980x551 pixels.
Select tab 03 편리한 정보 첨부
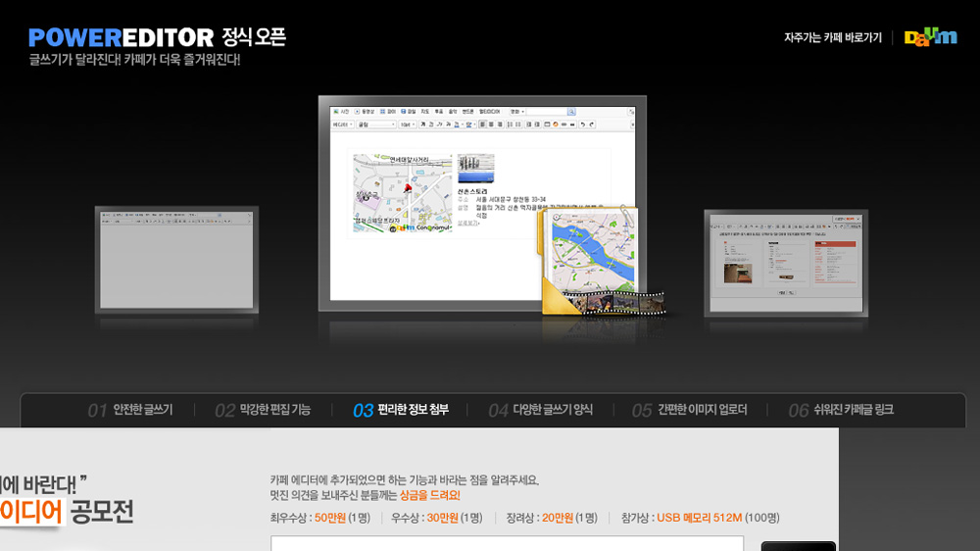coord(401,410)
